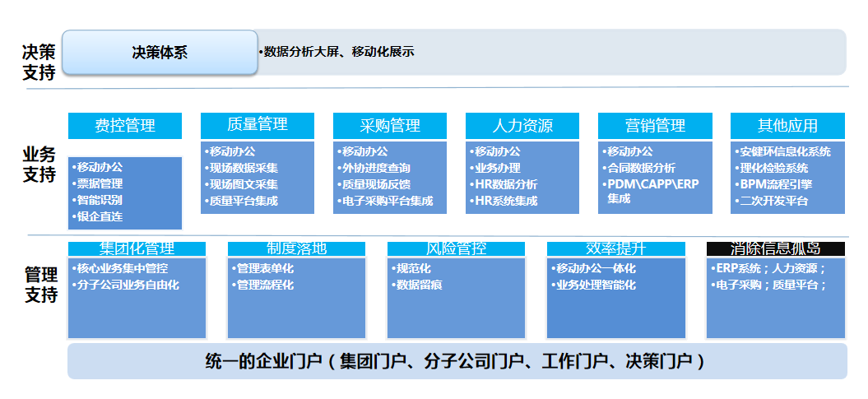Click 核心业务集中管控 item
This screenshot has height=399, width=868.
(120, 269)
